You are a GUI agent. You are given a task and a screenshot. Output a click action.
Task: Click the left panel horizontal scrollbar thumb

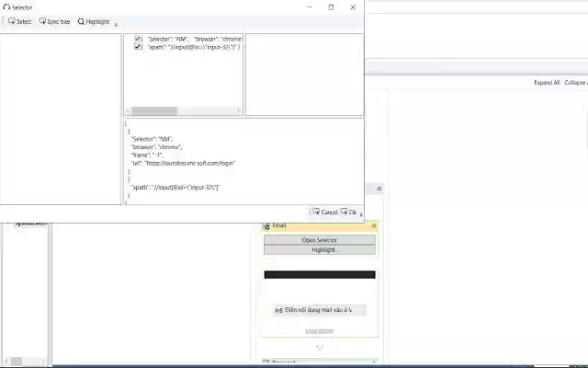tap(17, 362)
